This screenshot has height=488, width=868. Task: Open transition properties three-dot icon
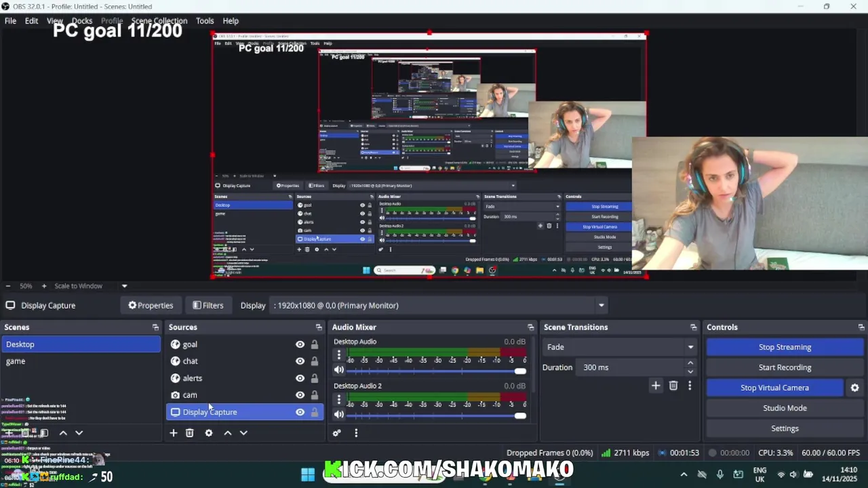690,386
